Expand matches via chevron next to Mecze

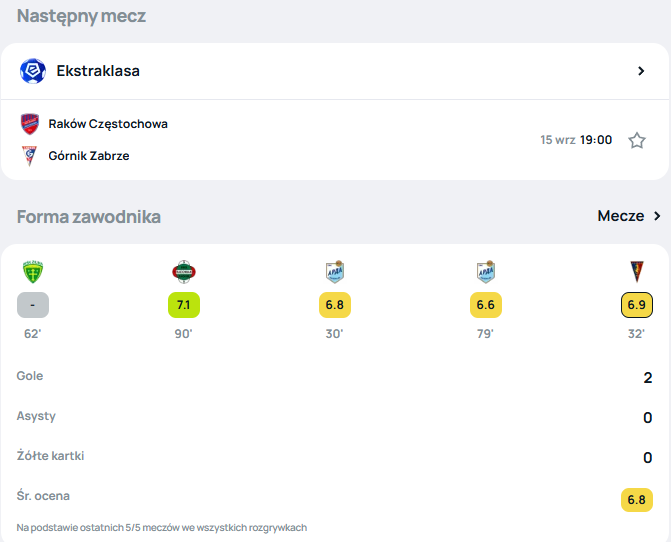pyautogui.click(x=657, y=216)
